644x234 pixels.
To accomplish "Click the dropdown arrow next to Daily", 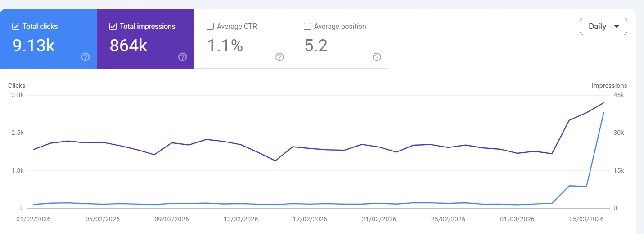I will [x=617, y=27].
